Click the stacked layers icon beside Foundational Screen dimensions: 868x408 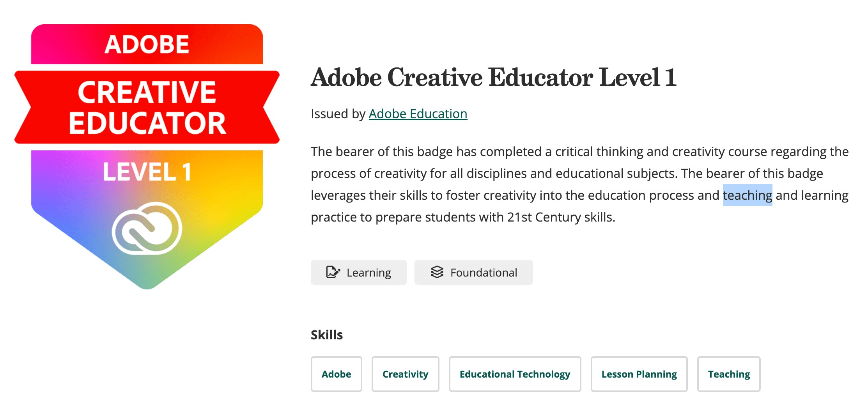(x=437, y=272)
